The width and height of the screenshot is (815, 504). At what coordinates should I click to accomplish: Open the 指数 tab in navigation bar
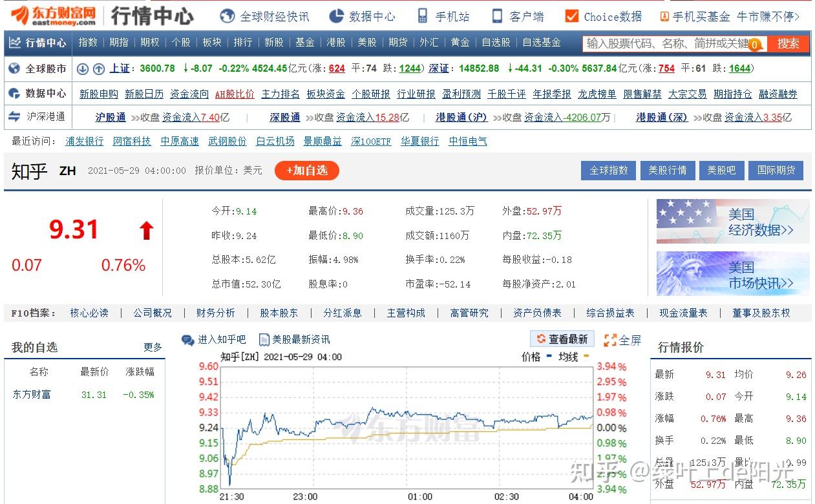[88, 43]
